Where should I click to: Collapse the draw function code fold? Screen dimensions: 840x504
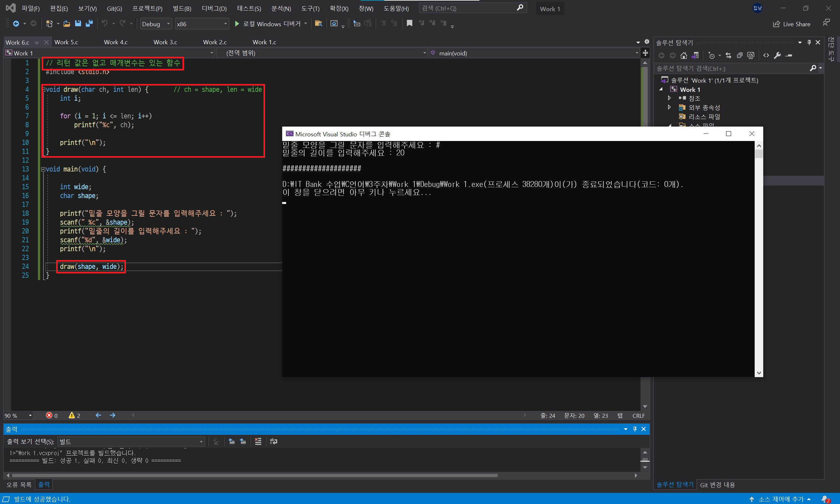tap(44, 90)
